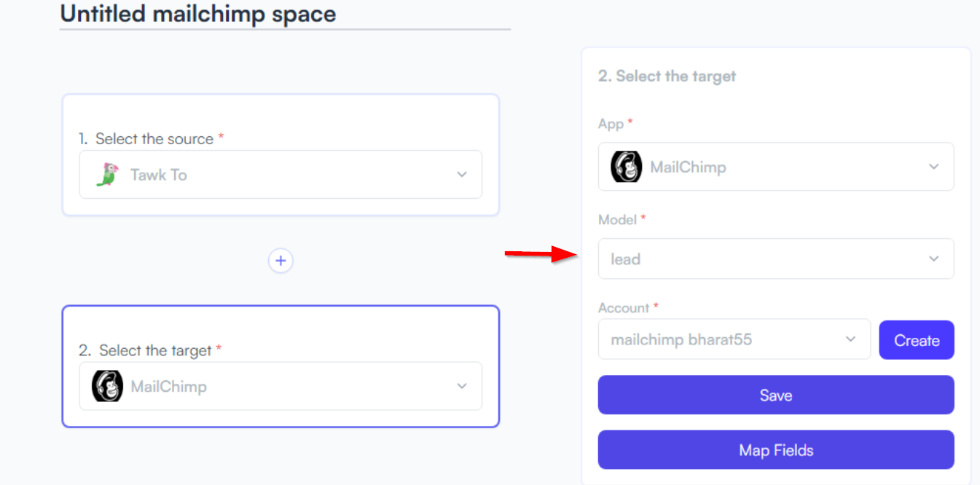Open the Model lead dropdown

[x=776, y=259]
